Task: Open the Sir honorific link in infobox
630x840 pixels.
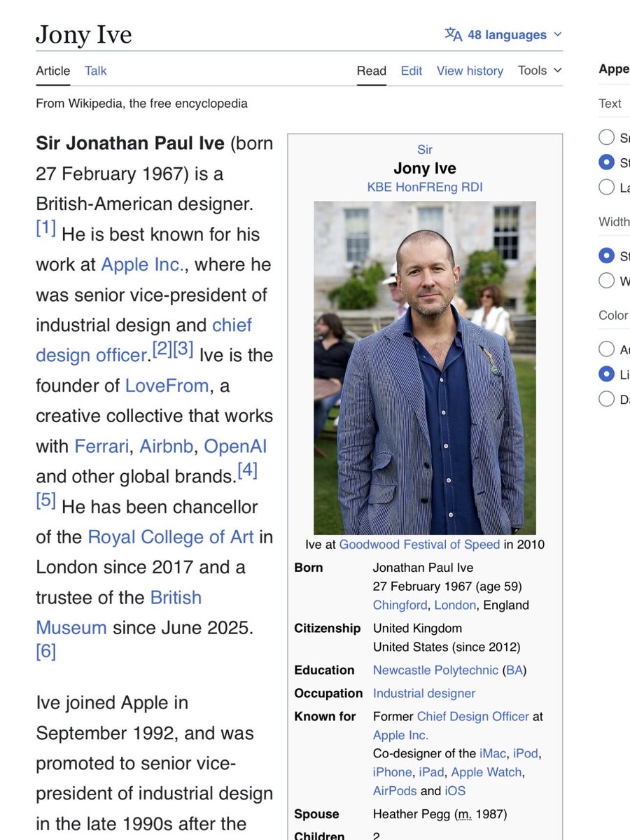Action: (x=425, y=150)
